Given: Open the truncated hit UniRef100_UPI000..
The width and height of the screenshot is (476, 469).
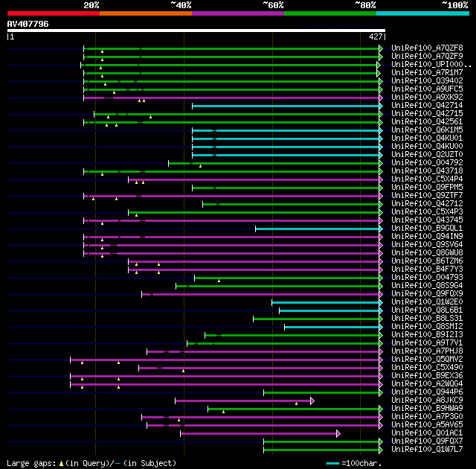Looking at the screenshot, I should (431, 65).
